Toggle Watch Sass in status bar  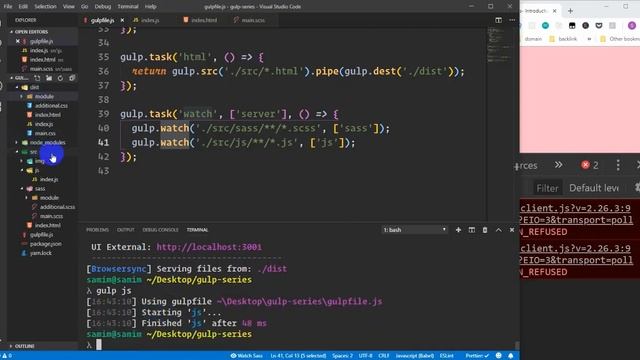point(247,356)
